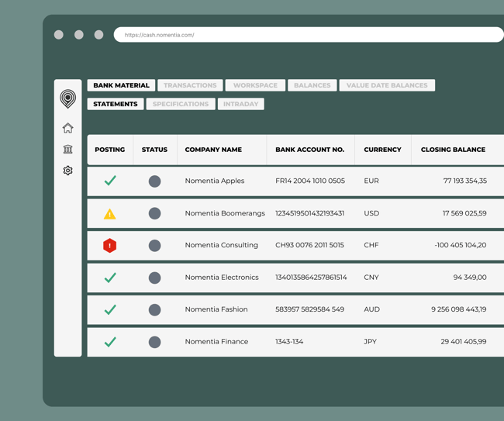Select the Nomentia Boomerangs company name
The width and height of the screenshot is (504, 421).
click(x=225, y=213)
